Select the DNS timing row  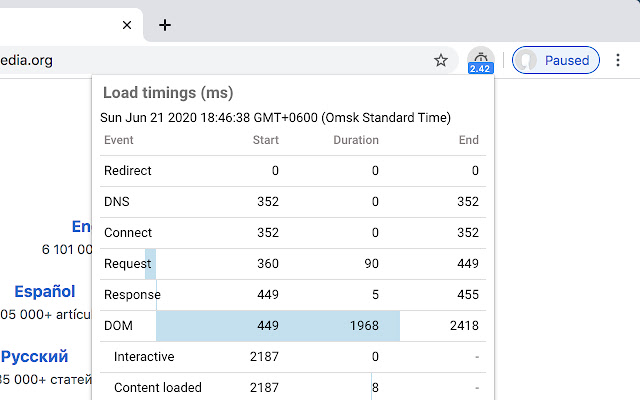click(291, 202)
